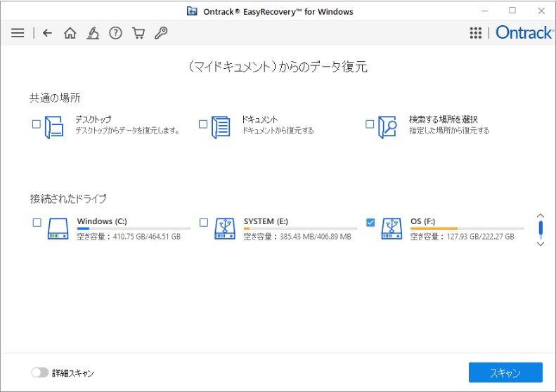Image resolution: width=556 pixels, height=392 pixels.
Task: Uncheck the OS (F:) drive checkbox
Action: coord(370,223)
